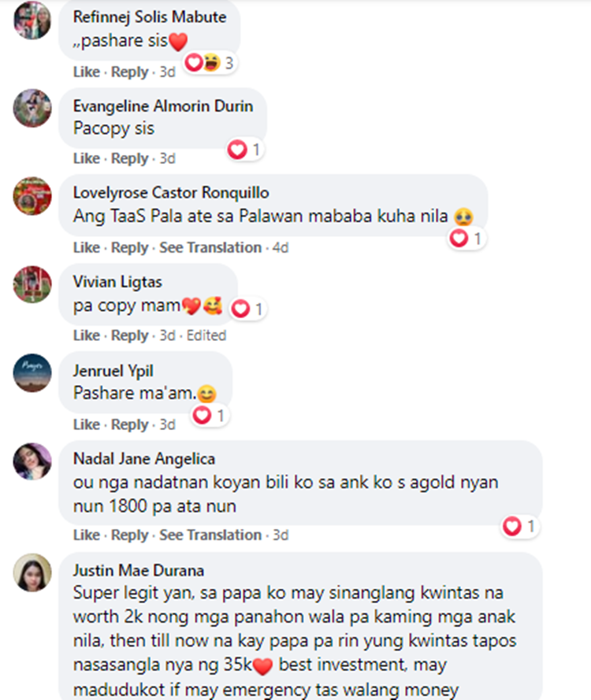
Task: Open the heart reaction on Vivian Ligtas's comment
Action: (248, 309)
